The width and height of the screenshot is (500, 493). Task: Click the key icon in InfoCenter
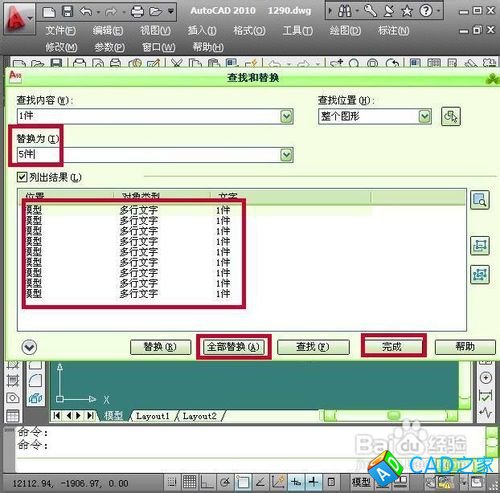(x=370, y=11)
